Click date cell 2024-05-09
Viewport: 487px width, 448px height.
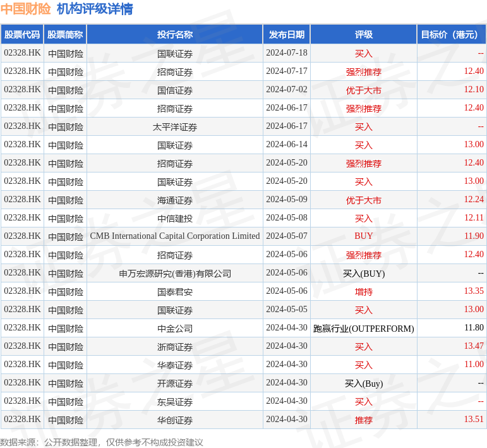click(x=287, y=200)
